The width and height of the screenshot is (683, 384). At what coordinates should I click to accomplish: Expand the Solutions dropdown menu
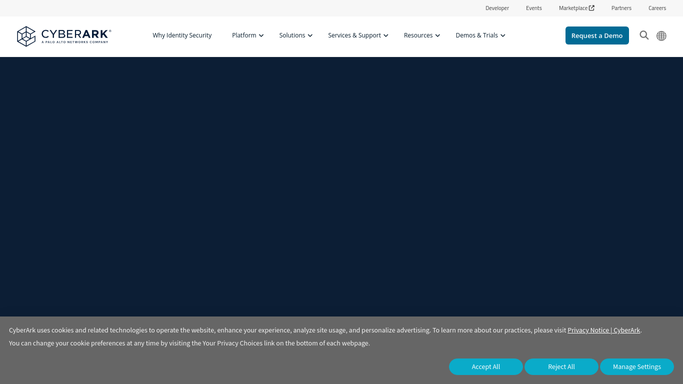point(296,35)
